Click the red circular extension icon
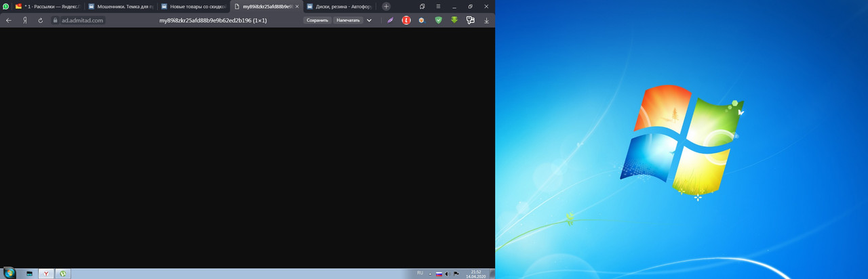 click(x=406, y=20)
